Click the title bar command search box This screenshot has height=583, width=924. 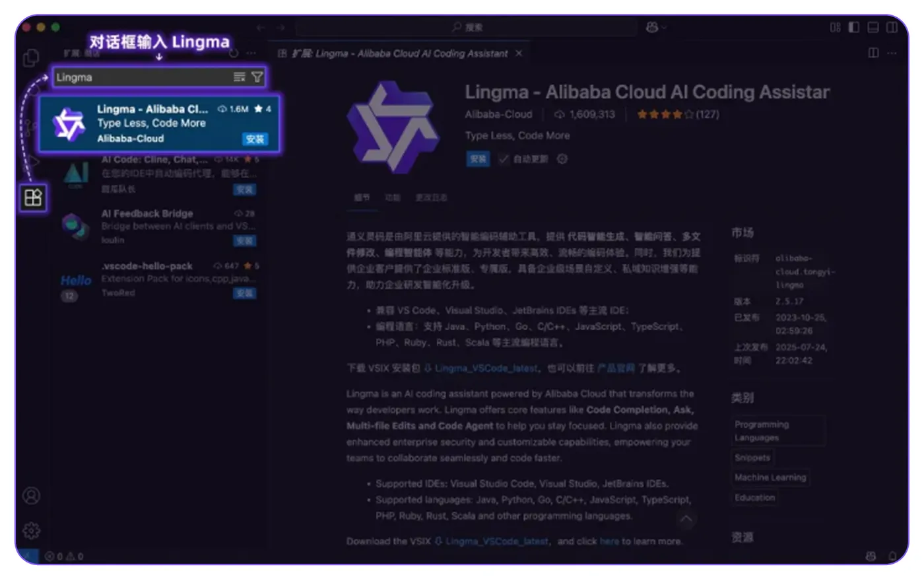(467, 27)
